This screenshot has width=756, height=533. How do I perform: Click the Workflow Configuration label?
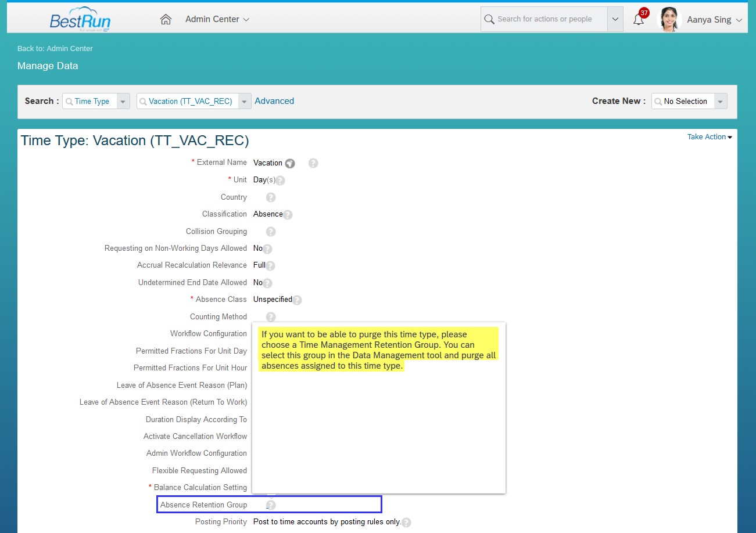tap(209, 334)
